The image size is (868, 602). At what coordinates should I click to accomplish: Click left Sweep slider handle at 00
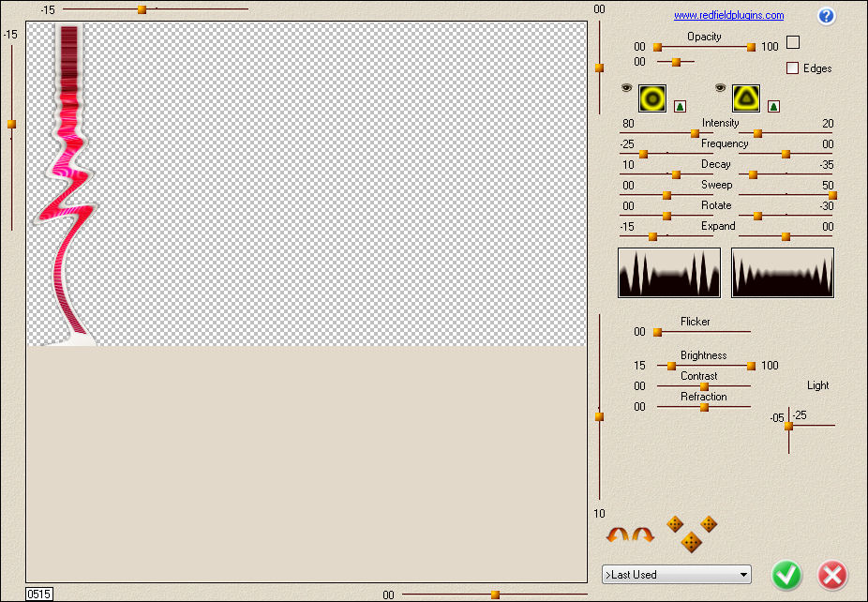pos(666,195)
